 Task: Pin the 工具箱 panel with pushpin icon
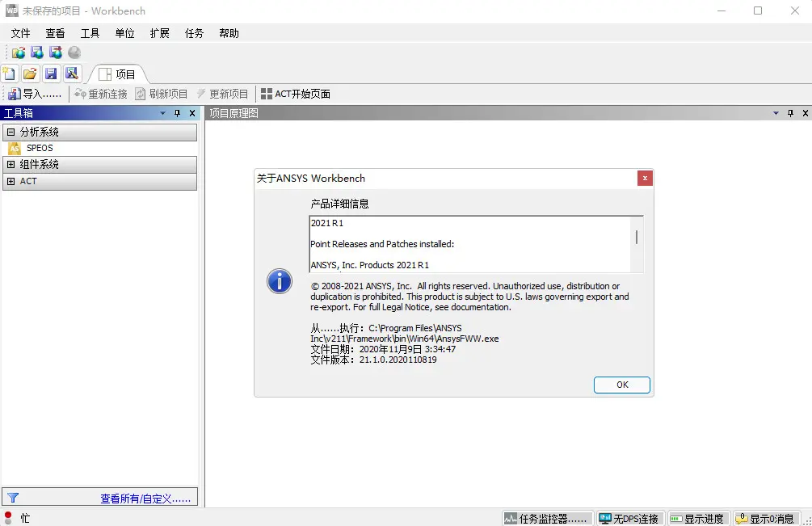click(x=177, y=113)
